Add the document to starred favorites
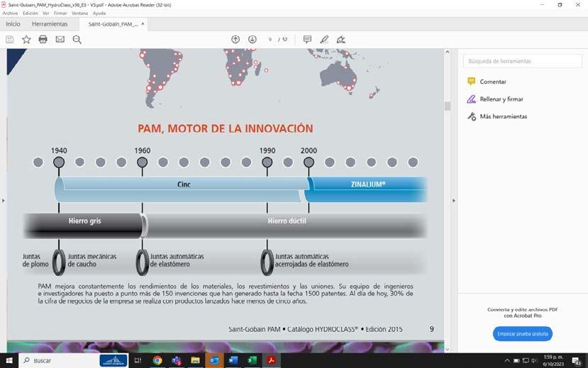588x368 pixels. [x=26, y=39]
